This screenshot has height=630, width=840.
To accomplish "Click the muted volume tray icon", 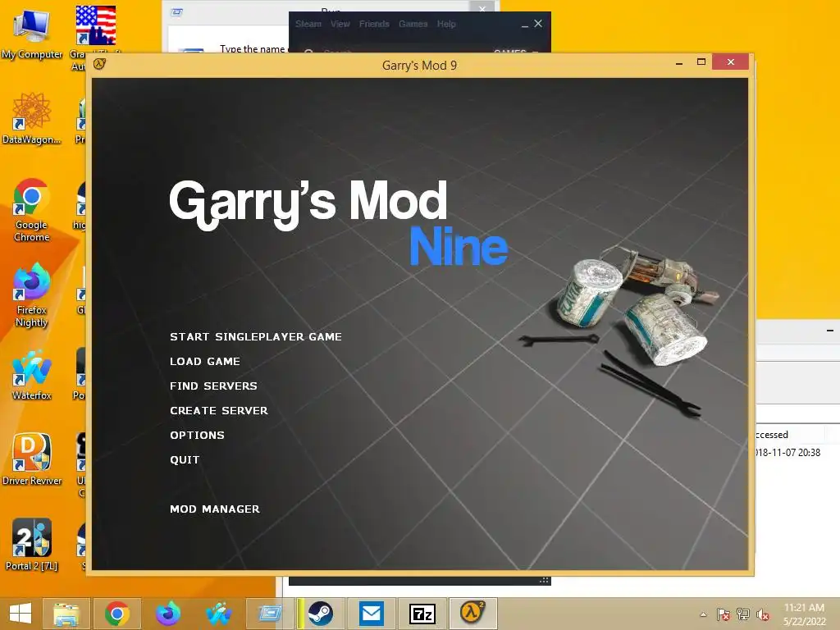I will 762,614.
